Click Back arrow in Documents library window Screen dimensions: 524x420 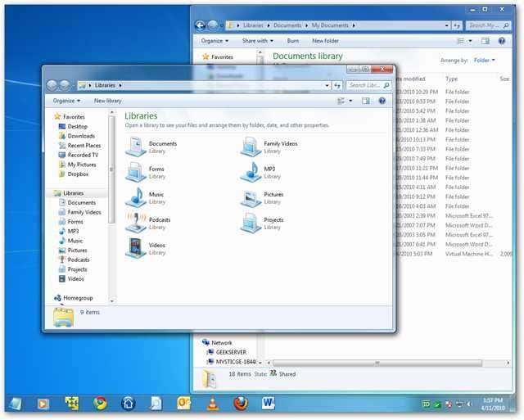(x=200, y=25)
